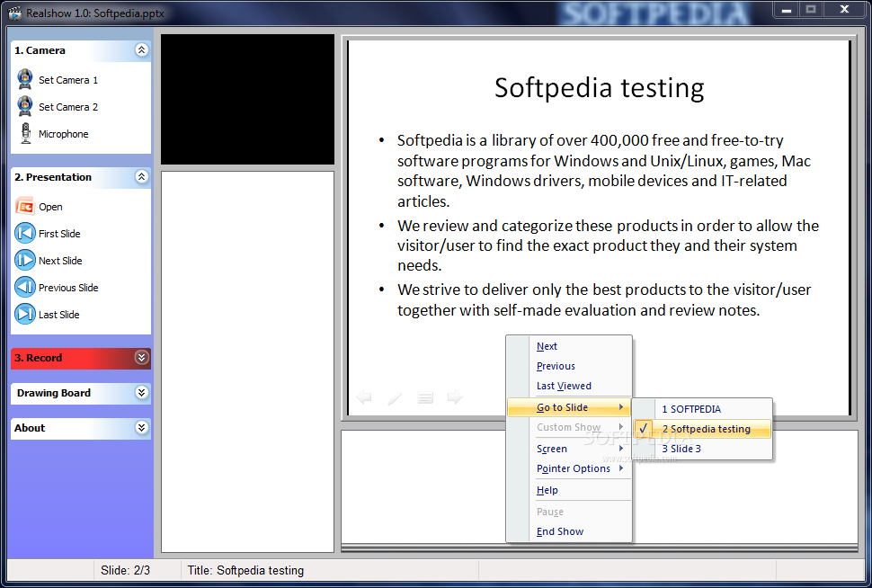Screen dimensions: 872x588
Task: Click the Last Slide icon
Action: (x=25, y=314)
